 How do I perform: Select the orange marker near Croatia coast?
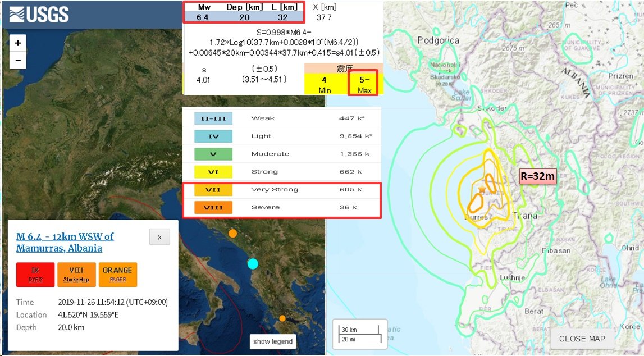232,234
